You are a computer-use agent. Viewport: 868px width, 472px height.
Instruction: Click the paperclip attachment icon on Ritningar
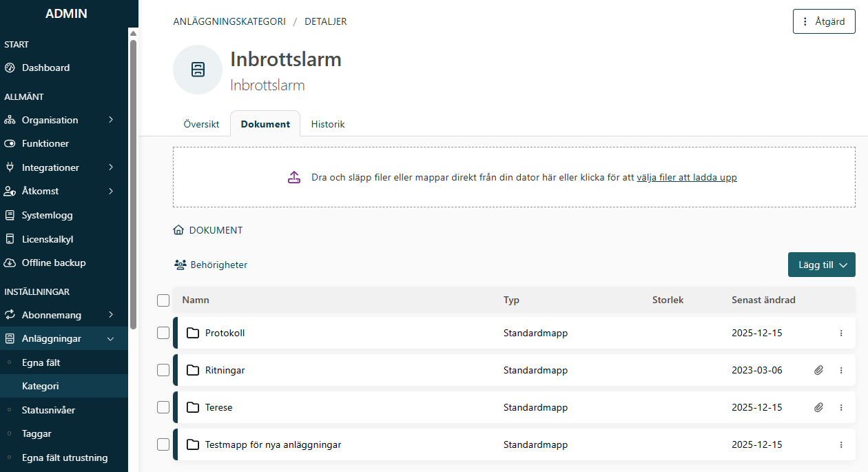[818, 370]
